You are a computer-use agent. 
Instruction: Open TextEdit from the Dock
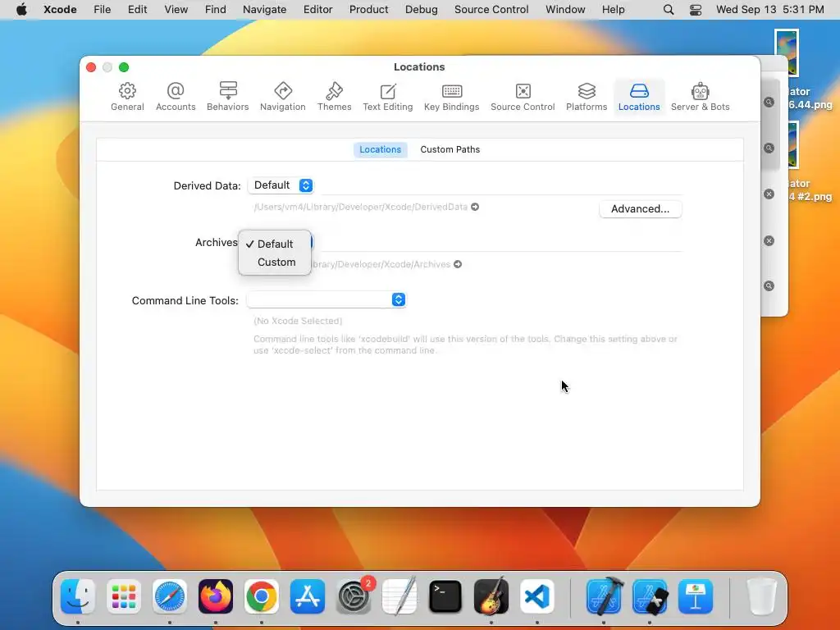pos(399,596)
